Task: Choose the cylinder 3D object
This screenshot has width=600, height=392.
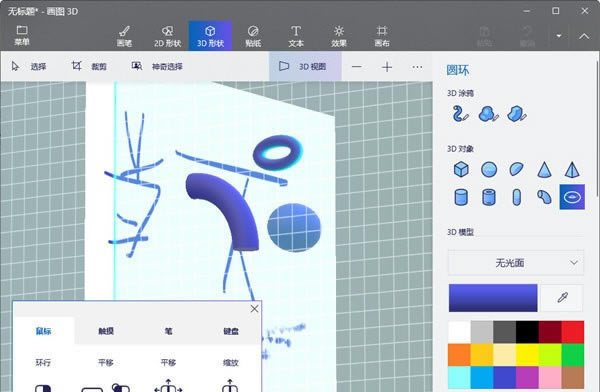Action: pyautogui.click(x=461, y=197)
